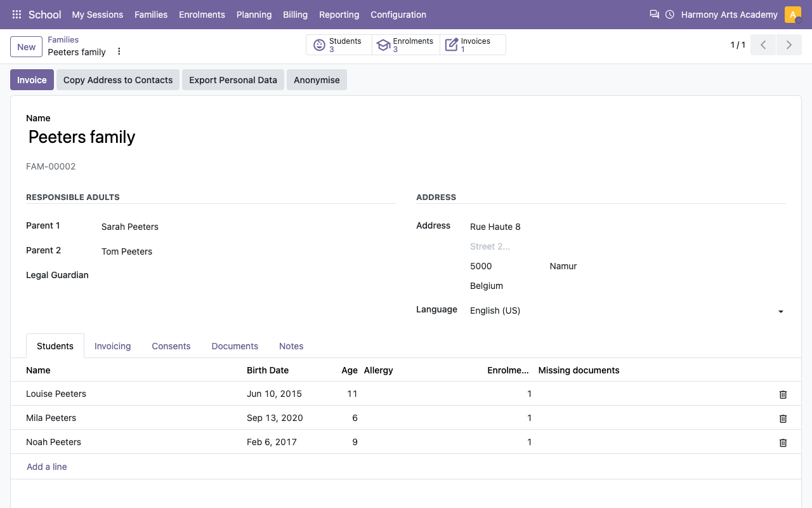Image resolution: width=812 pixels, height=508 pixels.
Task: Open the Enrolments menu
Action: 202,14
